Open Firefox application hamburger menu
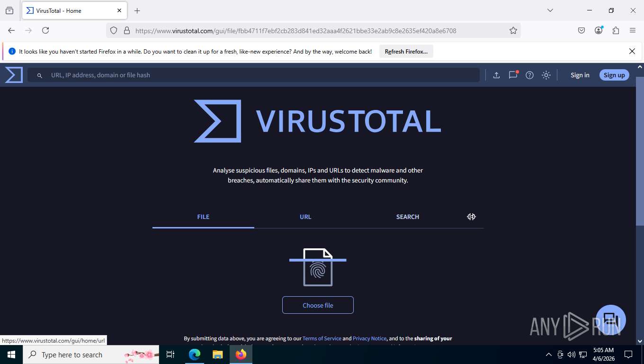This screenshot has height=364, width=644. coord(633,30)
